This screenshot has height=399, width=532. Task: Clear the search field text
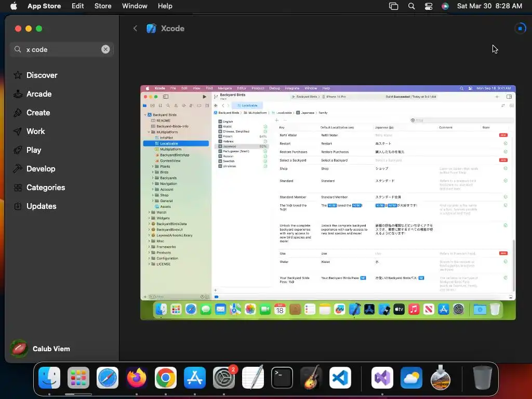[x=105, y=49]
